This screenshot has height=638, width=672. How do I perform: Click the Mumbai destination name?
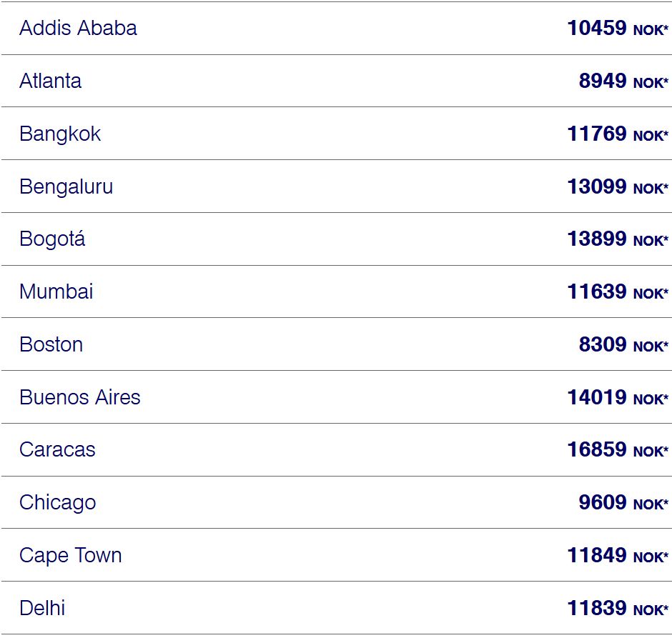click(x=56, y=291)
